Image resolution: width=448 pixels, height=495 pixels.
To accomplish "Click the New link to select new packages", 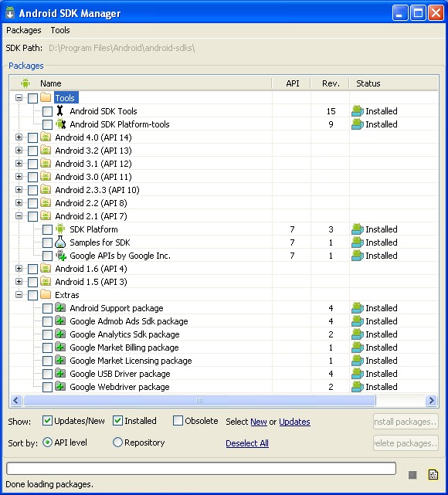I will (259, 422).
